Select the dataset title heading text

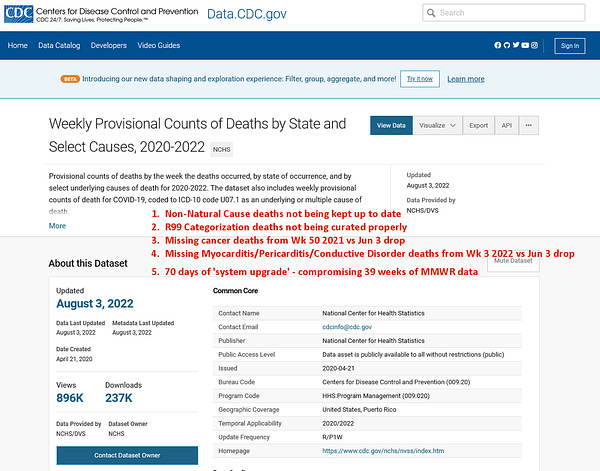(x=197, y=135)
